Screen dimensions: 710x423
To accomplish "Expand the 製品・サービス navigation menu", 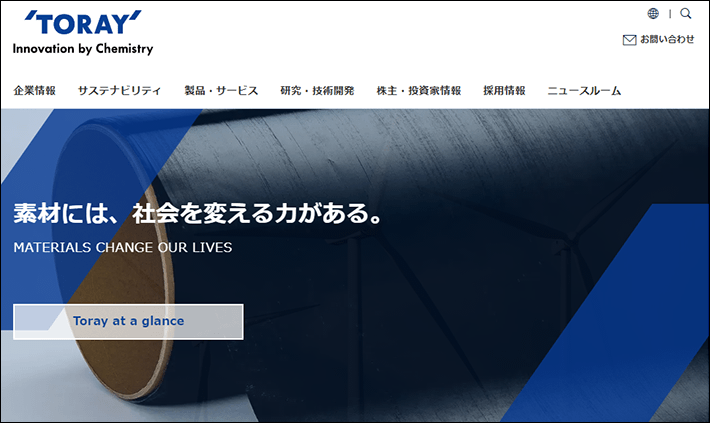I will [221, 90].
